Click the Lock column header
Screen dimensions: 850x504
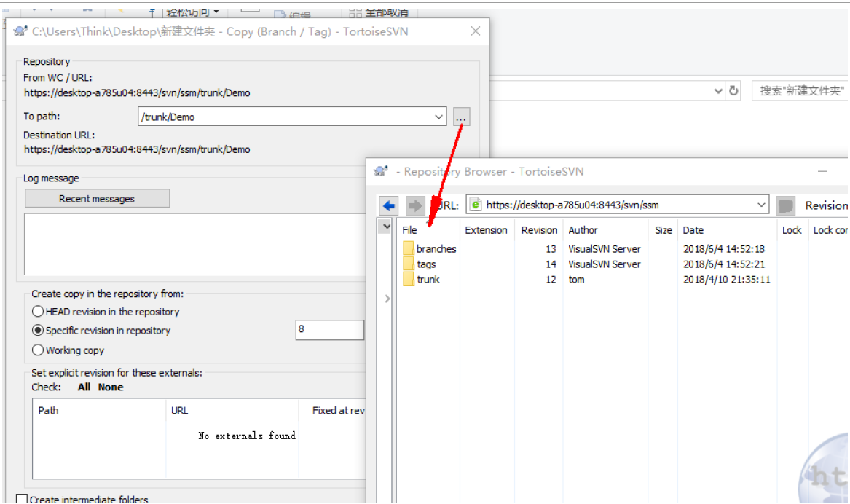[x=792, y=229]
